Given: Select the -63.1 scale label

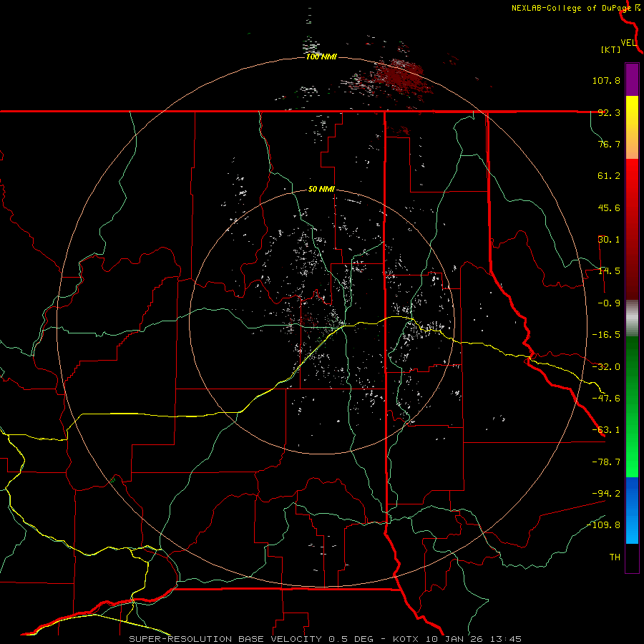Looking at the screenshot, I should (606, 430).
